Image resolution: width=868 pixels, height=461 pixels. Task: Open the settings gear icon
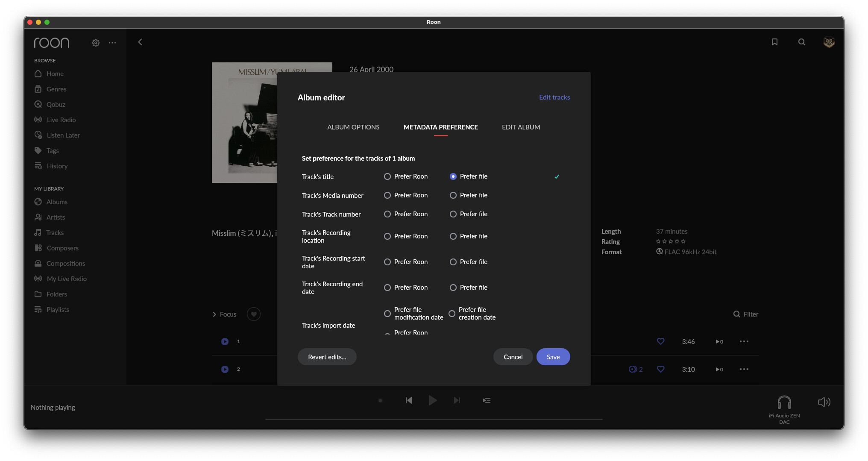96,43
